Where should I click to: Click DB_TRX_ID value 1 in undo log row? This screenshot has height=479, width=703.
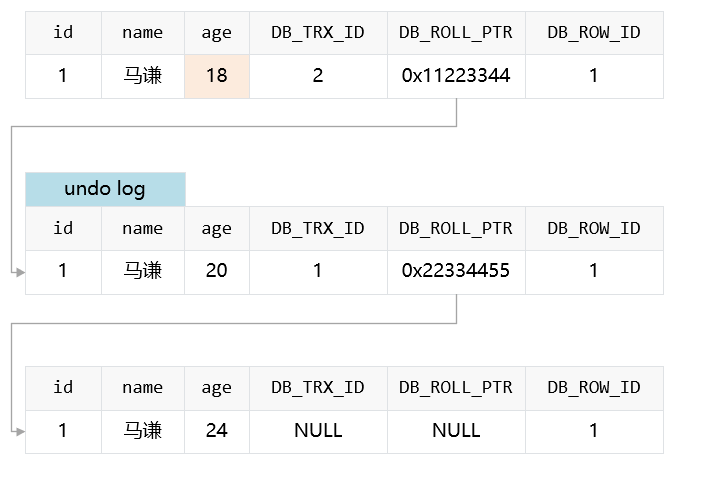pyautogui.click(x=318, y=272)
